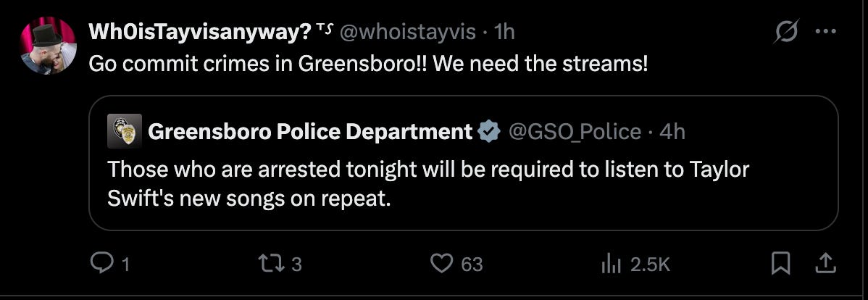
Task: Click the 1h post timestamp
Action: click(504, 32)
